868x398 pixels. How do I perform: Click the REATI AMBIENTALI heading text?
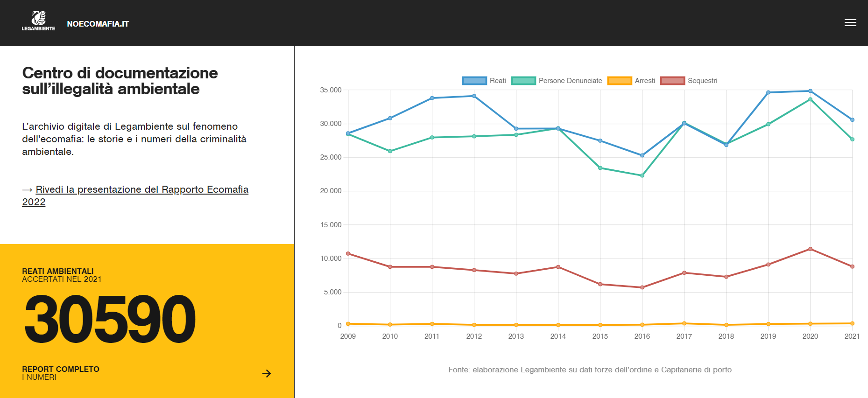(58, 271)
